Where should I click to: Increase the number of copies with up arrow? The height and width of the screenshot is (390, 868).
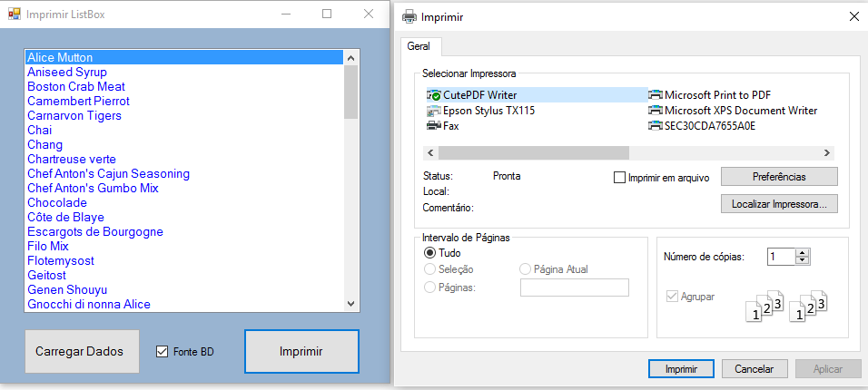pos(803,253)
